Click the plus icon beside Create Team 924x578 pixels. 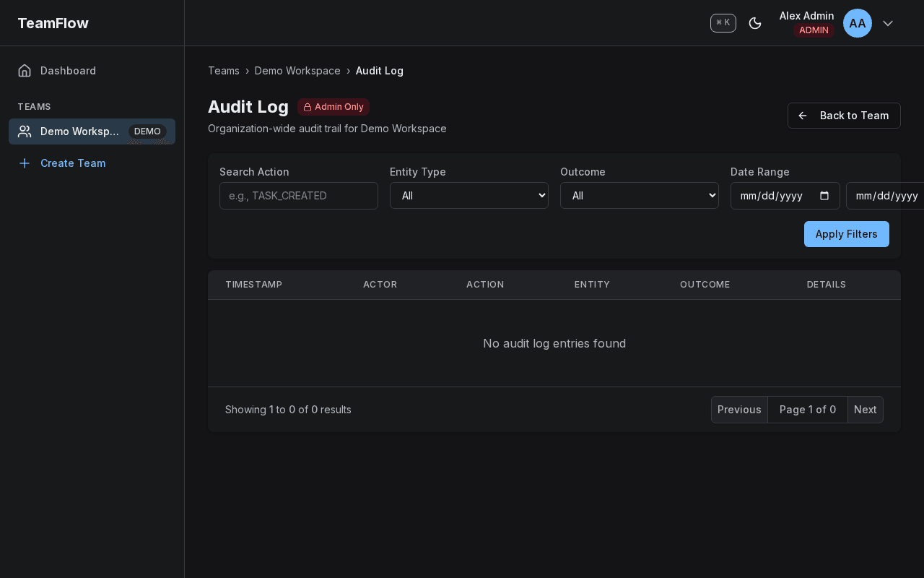24,163
